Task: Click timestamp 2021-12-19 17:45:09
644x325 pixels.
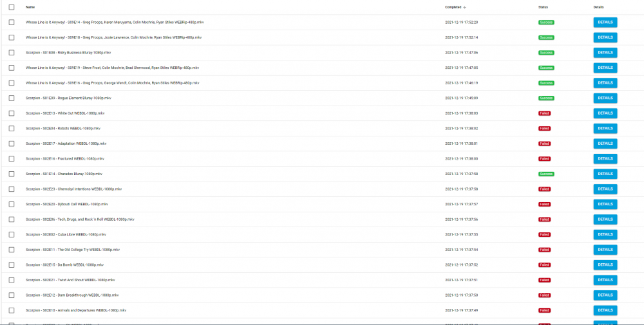Action: pyautogui.click(x=461, y=98)
